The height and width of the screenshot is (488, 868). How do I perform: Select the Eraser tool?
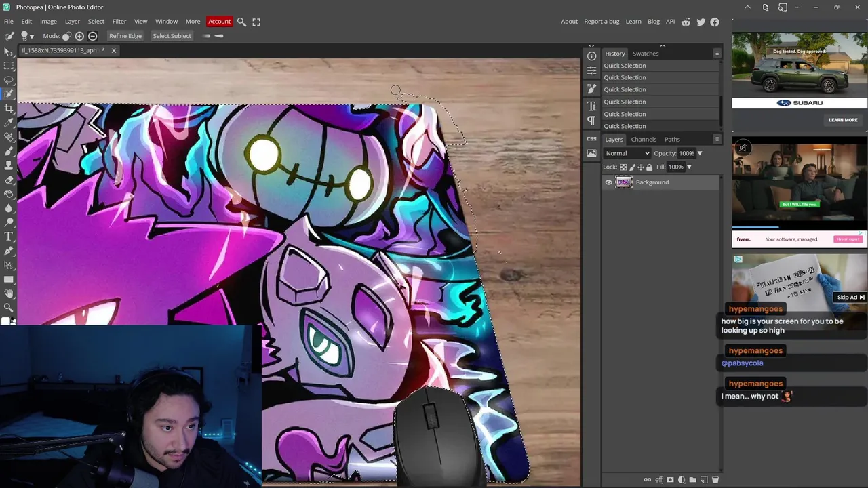point(8,180)
